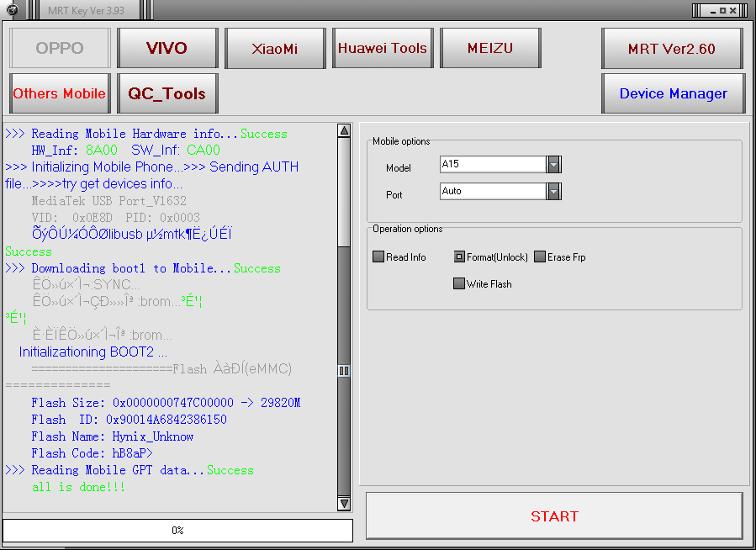Select the MEIZU section
The height and width of the screenshot is (550, 756).
click(490, 48)
